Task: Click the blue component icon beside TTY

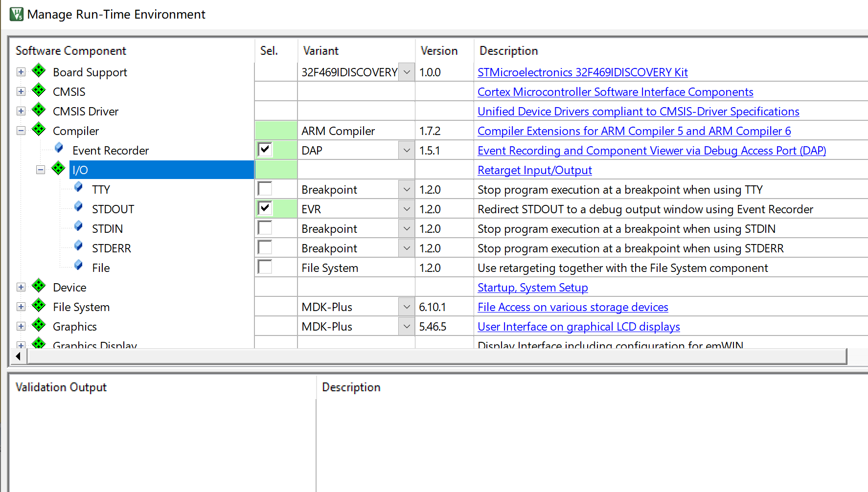Action: point(78,187)
